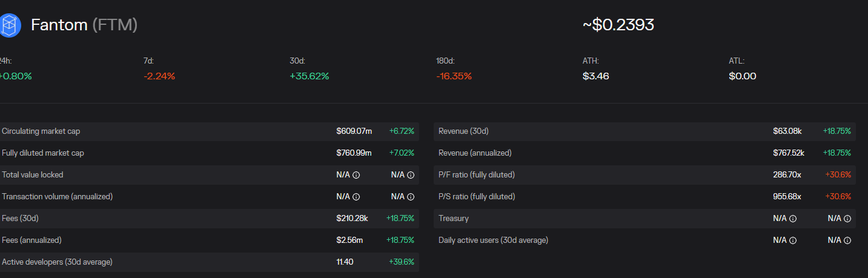Image resolution: width=868 pixels, height=278 pixels.
Task: Click the $2.56m fees value
Action: coord(350,240)
